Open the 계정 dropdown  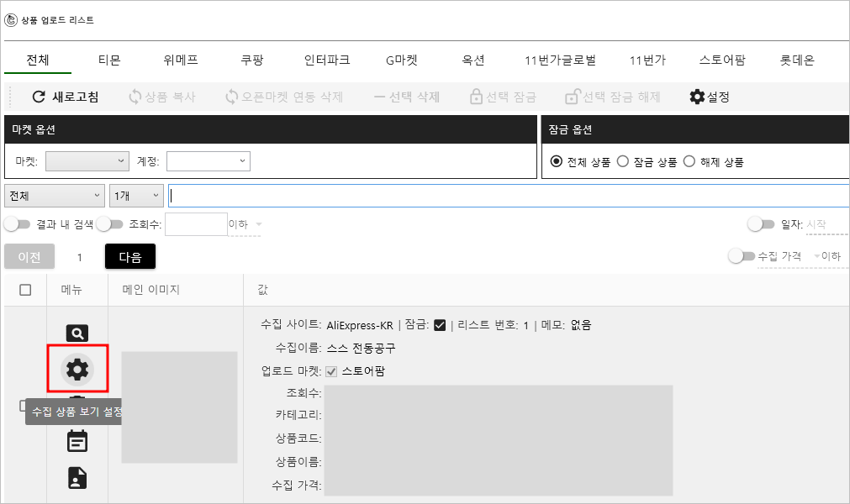pos(209,160)
